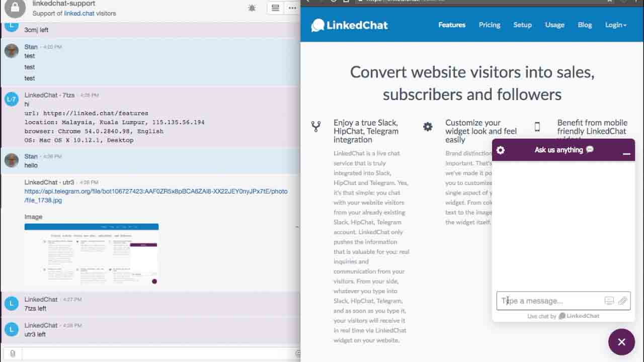Click the 'location: Malaysia, Kuala Lumpur' line
The image size is (644, 362).
tap(115, 122)
